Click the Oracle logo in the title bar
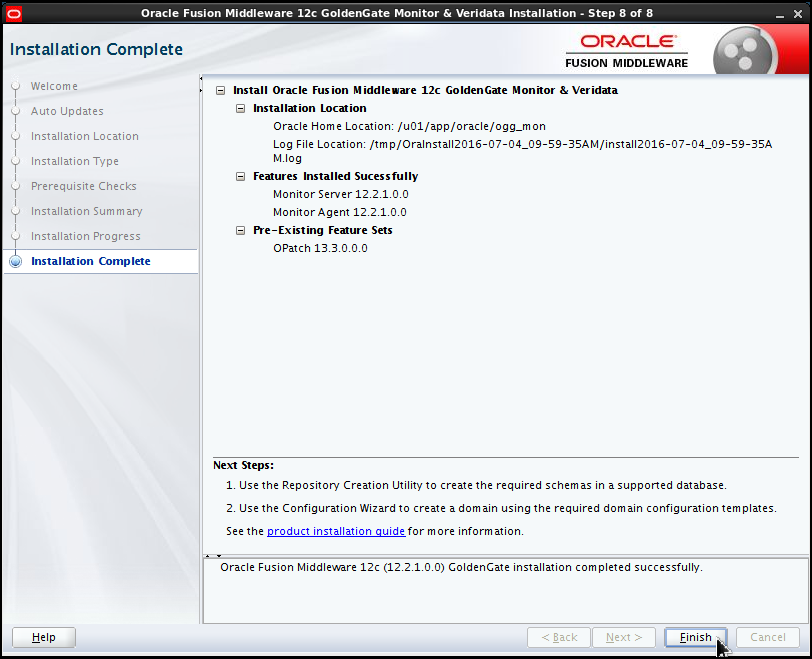The width and height of the screenshot is (812, 659). (14, 13)
